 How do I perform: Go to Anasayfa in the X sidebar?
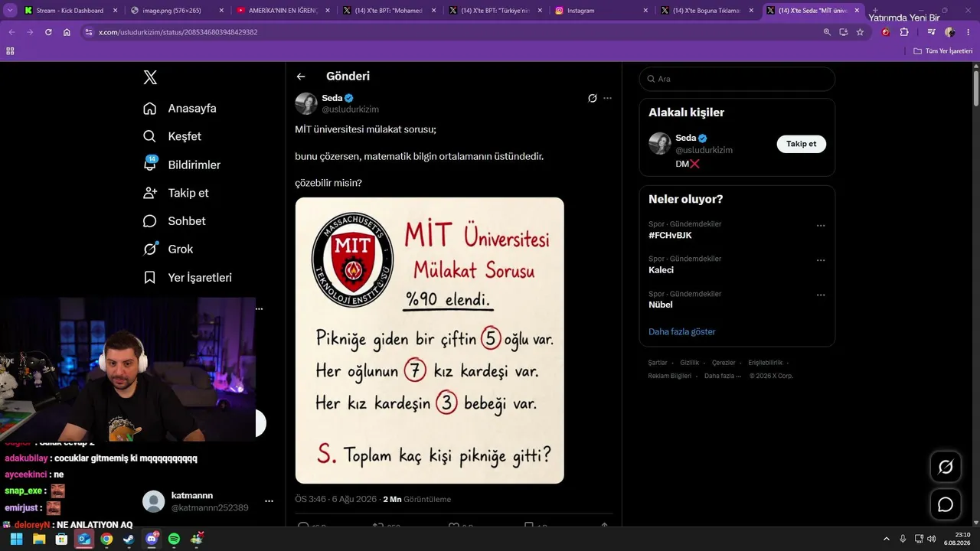[x=180, y=108]
